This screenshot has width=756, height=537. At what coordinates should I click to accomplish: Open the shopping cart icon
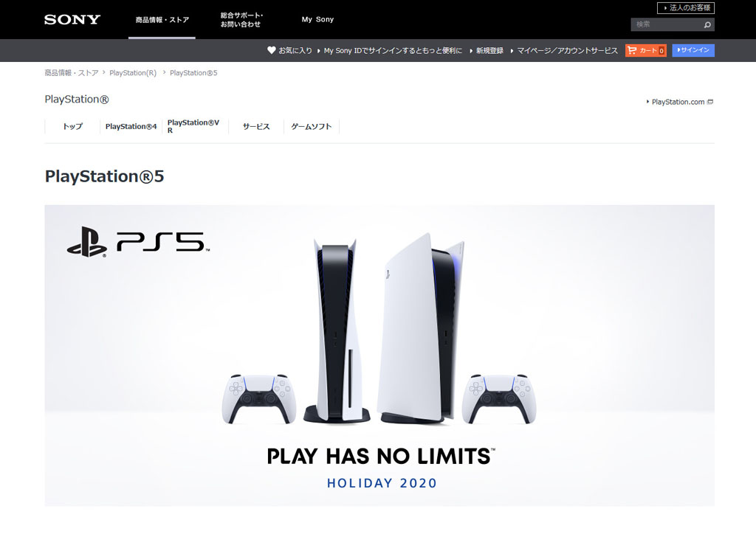coord(632,50)
